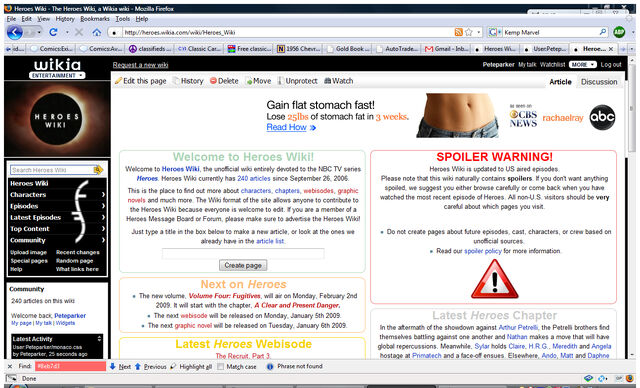Screen dimensions: 640x388
Task: Close the active Heroe... browser tab
Action: (x=611, y=49)
